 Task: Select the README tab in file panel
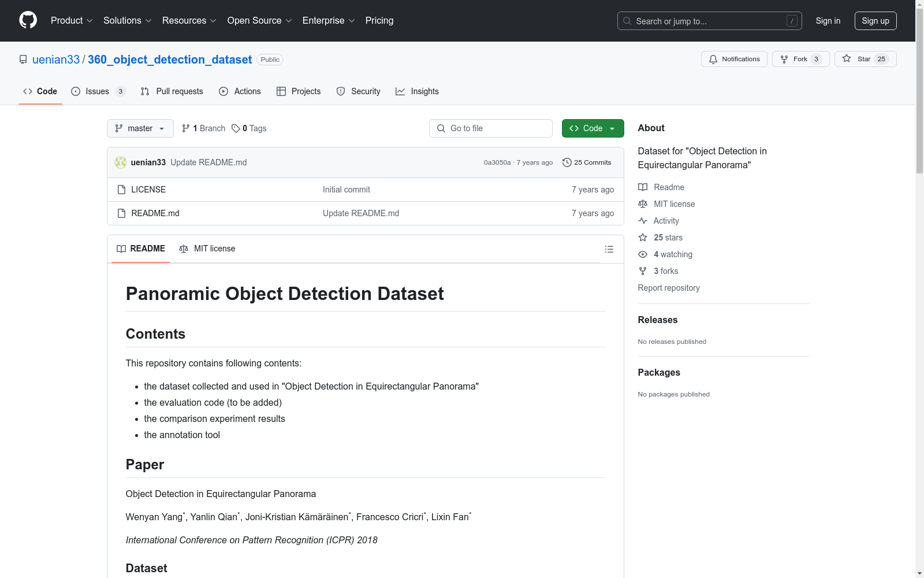141,249
